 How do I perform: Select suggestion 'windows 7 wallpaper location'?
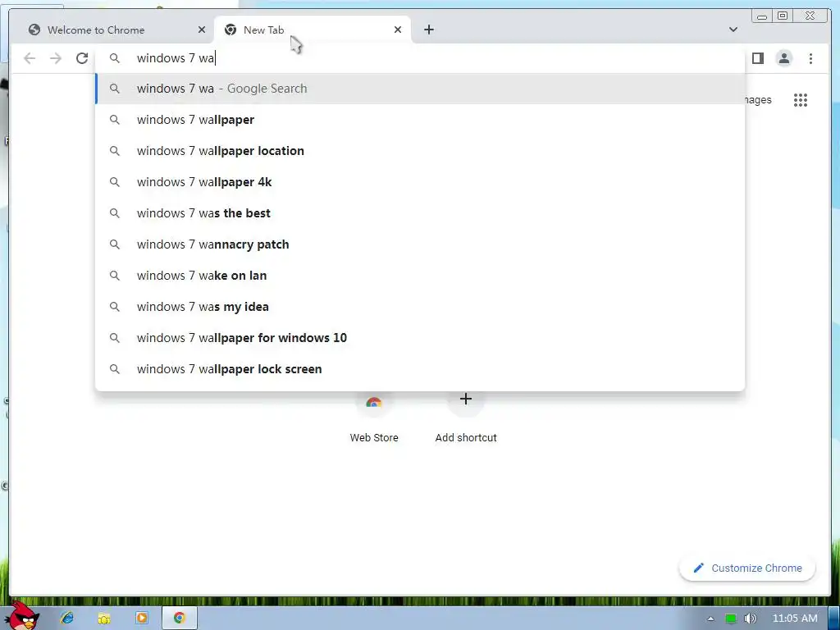coord(420,151)
